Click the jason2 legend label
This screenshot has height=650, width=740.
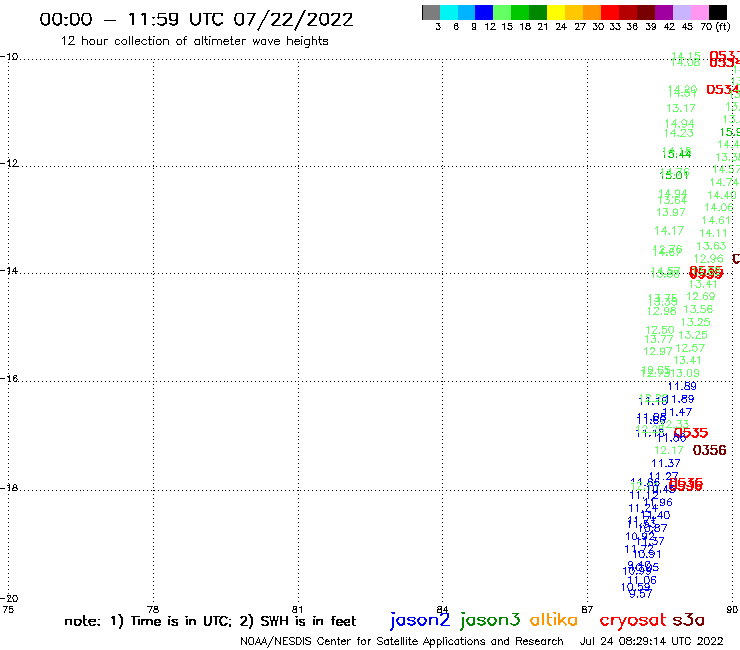[x=420, y=620]
